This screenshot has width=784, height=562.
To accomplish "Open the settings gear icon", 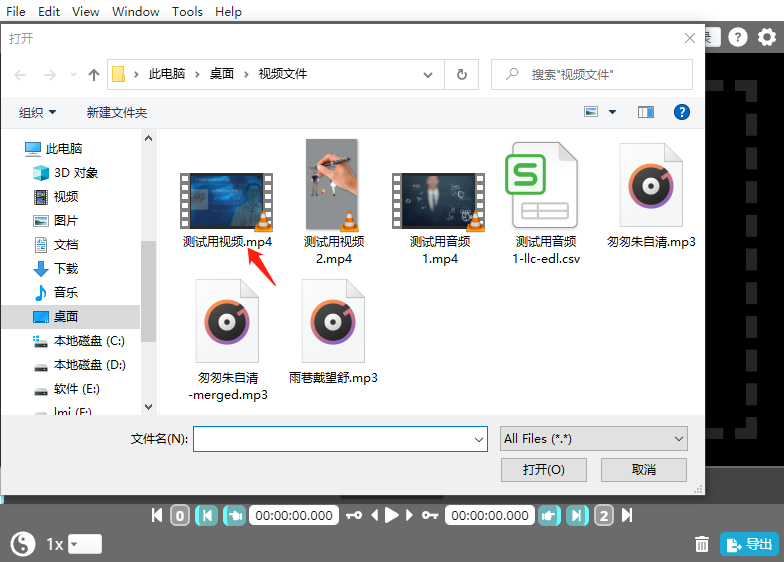I will click(766, 36).
